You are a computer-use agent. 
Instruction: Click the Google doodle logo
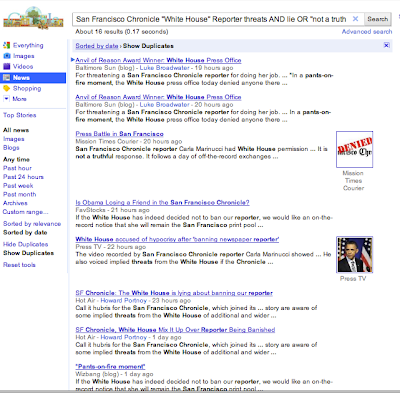(33, 18)
